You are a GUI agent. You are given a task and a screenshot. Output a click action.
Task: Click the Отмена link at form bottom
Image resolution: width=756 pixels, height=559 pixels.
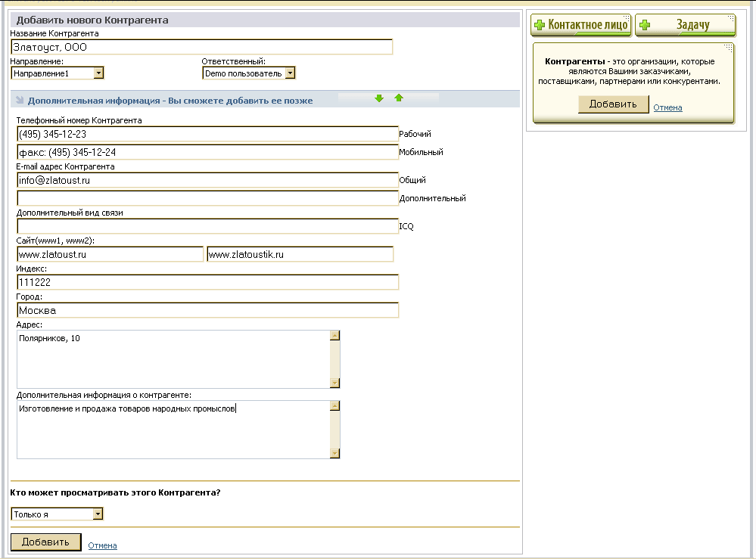(102, 545)
